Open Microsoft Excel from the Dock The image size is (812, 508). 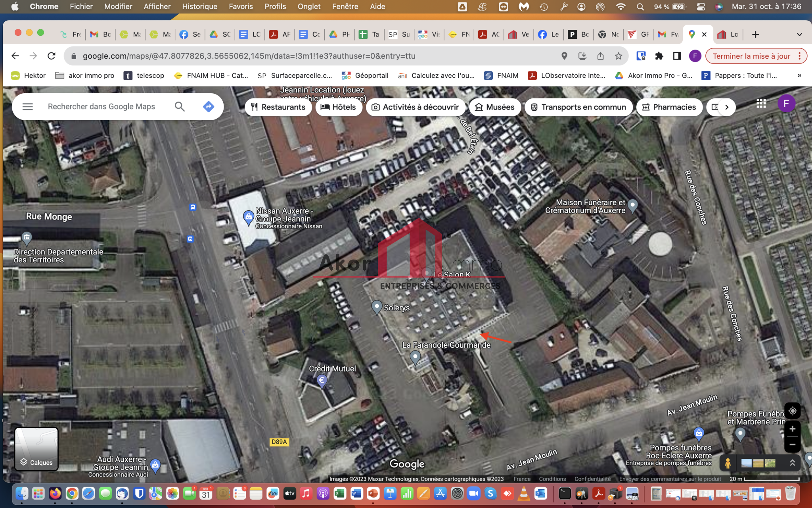(340, 494)
